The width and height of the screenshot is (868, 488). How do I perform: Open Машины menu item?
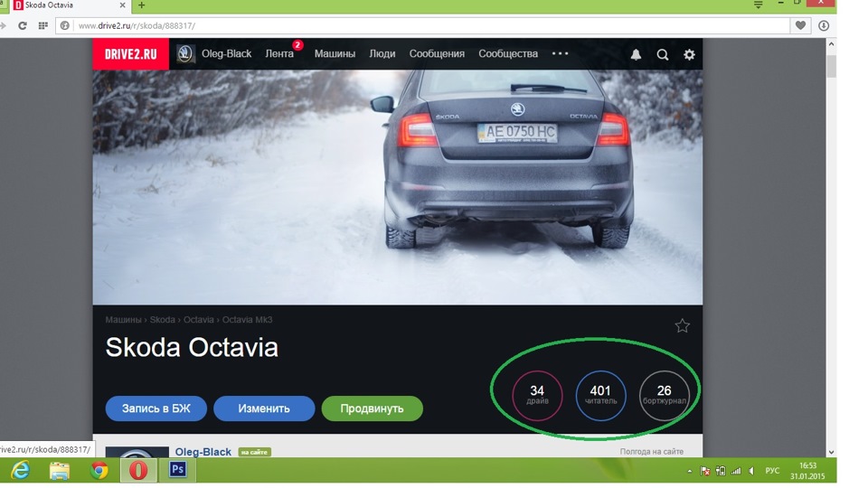point(335,53)
